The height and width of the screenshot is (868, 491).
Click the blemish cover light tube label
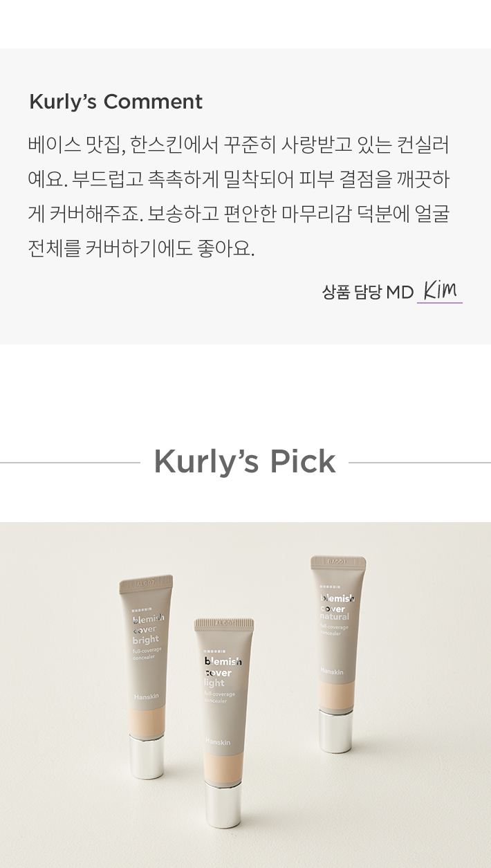click(x=223, y=672)
